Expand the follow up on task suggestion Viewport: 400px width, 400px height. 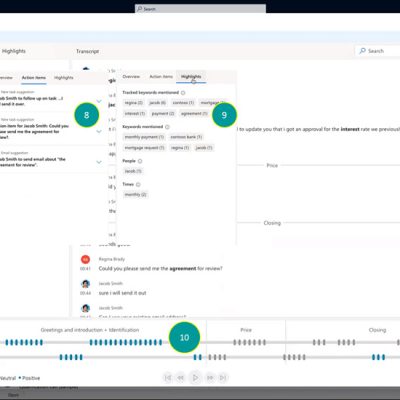tap(99, 101)
